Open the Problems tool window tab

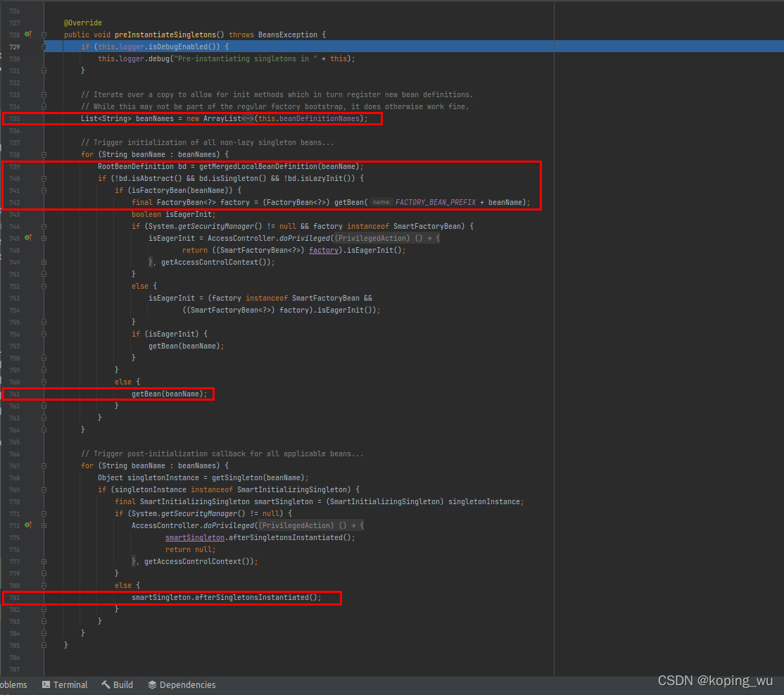click(13, 684)
